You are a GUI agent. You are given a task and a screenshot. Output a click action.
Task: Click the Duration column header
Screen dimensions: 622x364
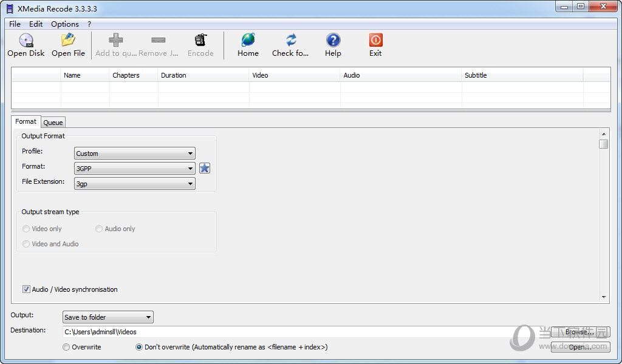click(x=203, y=75)
